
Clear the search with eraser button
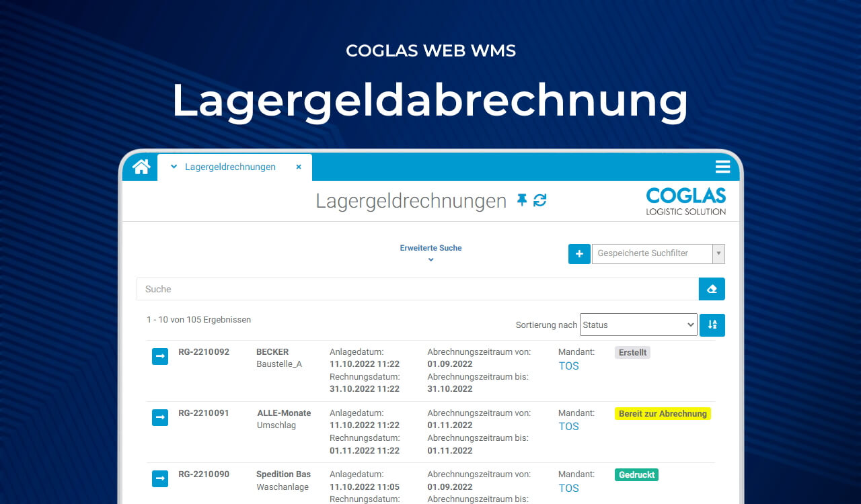click(712, 289)
